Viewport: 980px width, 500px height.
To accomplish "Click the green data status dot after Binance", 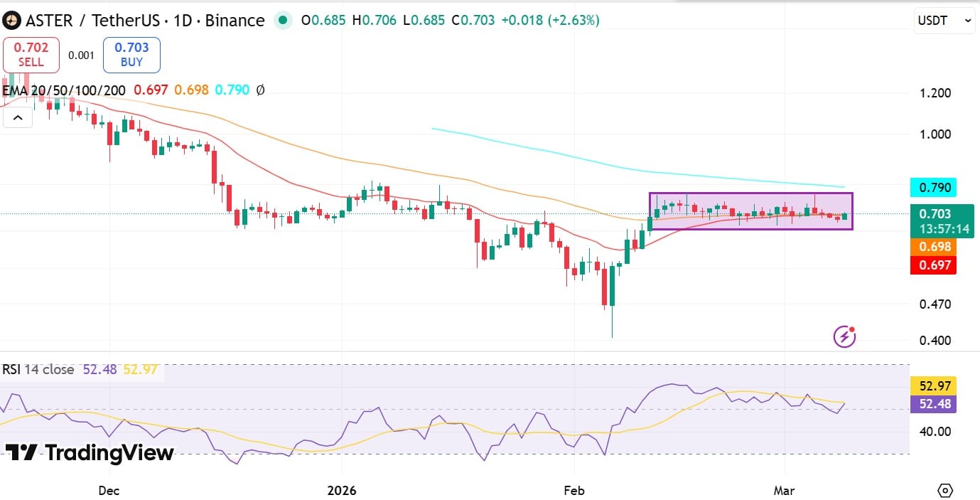I will point(284,21).
